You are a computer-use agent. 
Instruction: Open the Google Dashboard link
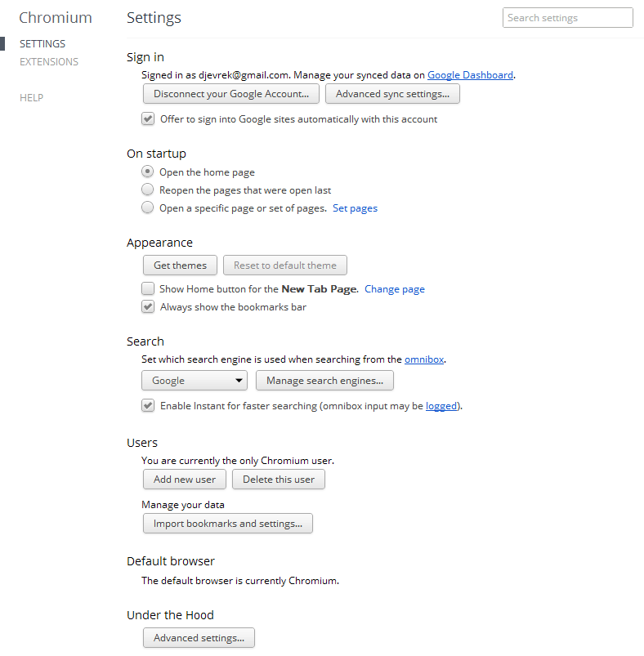pyautogui.click(x=470, y=75)
